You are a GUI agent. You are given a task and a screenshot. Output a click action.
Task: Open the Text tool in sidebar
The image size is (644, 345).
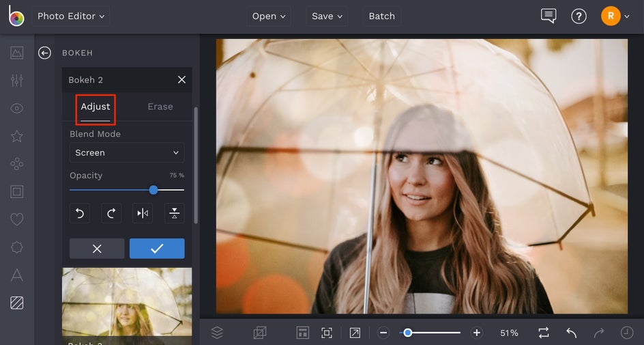[17, 275]
